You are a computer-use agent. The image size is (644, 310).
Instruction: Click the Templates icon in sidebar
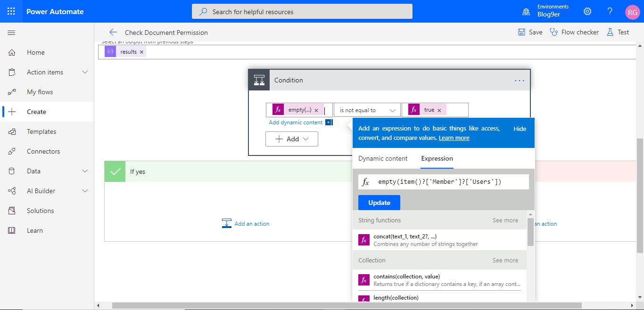[12, 131]
